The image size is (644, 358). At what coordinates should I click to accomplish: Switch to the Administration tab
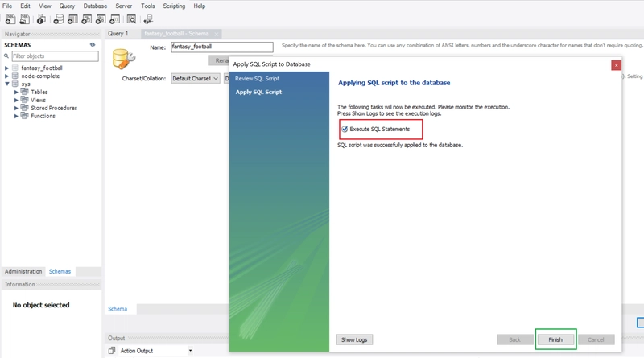tap(23, 271)
